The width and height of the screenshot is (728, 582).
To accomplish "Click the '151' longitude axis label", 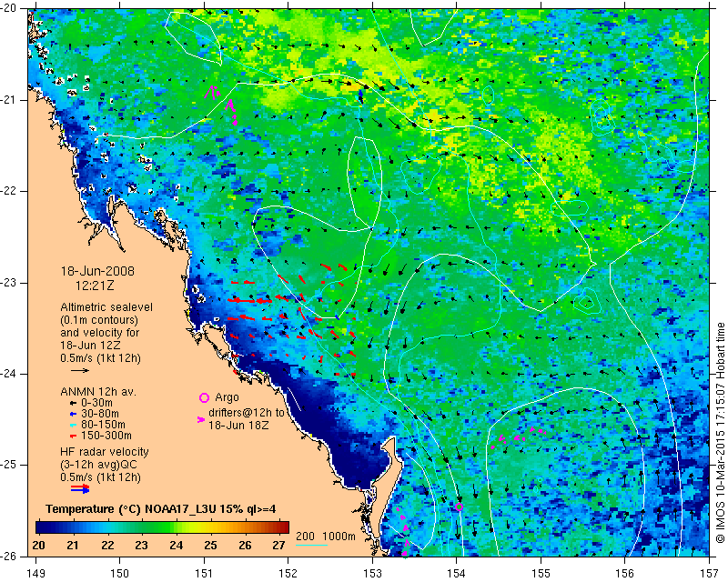I will (204, 574).
